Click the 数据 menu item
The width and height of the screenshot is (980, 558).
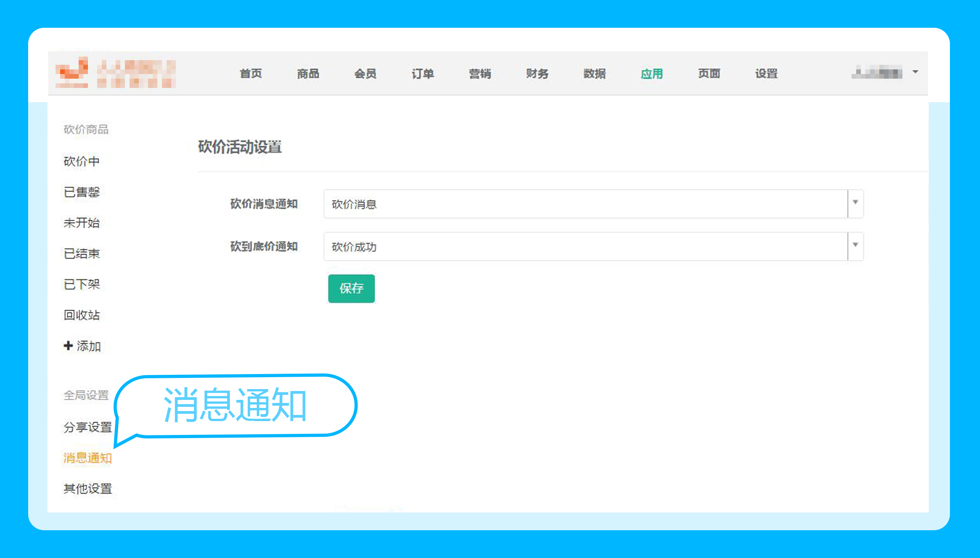[x=594, y=73]
